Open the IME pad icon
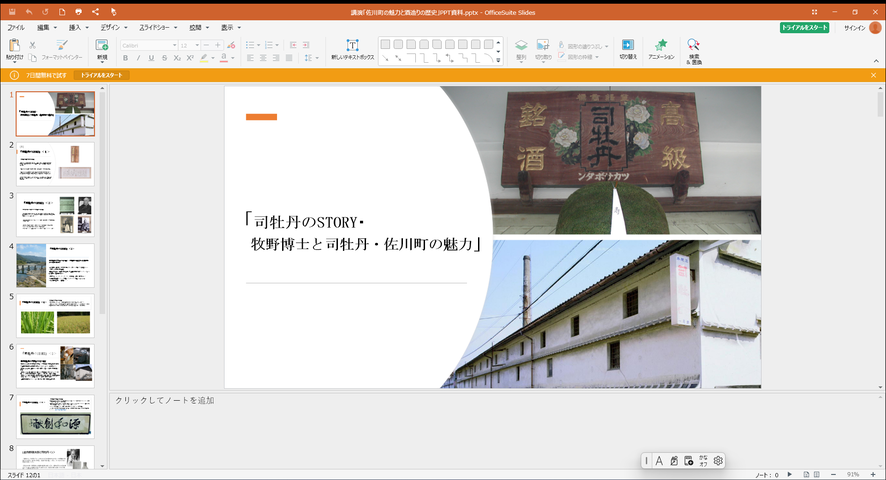 pos(674,461)
